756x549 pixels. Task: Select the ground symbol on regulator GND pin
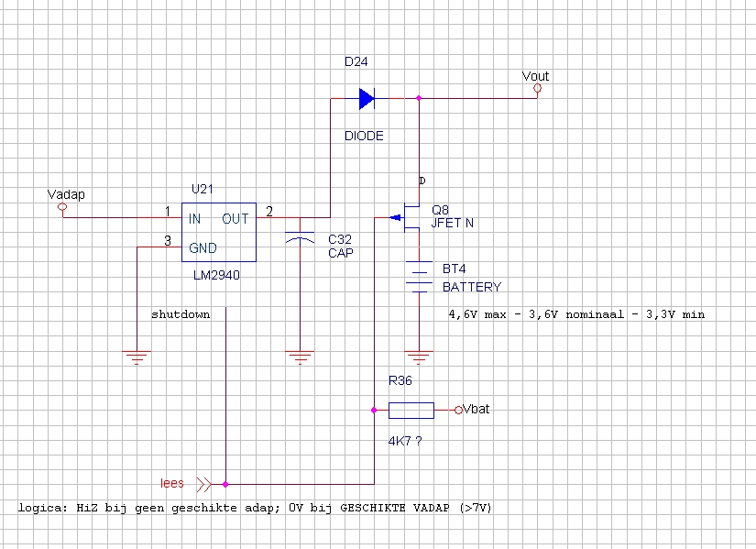[x=137, y=356]
